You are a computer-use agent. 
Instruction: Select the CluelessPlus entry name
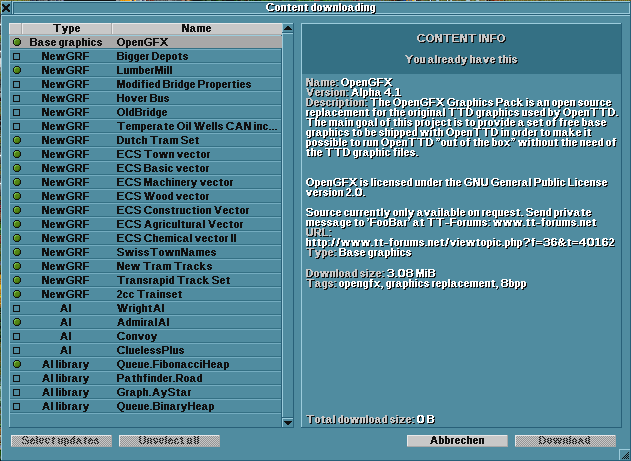(151, 350)
